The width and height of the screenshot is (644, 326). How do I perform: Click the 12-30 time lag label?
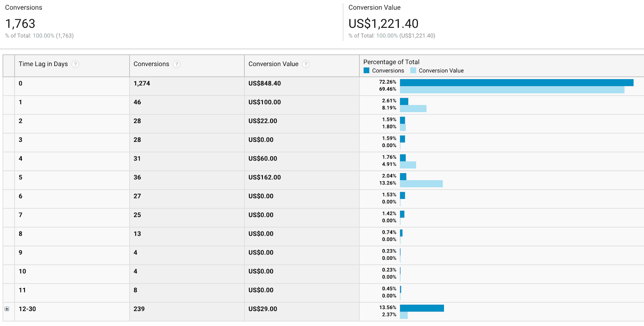(x=27, y=309)
